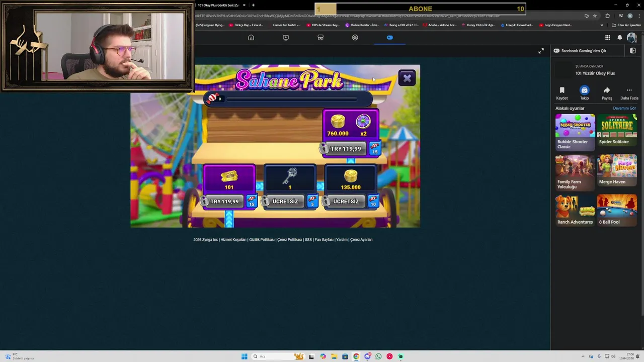Click 101 YüzBir Okey Plus title text
This screenshot has width=644, height=362.
click(x=595, y=73)
